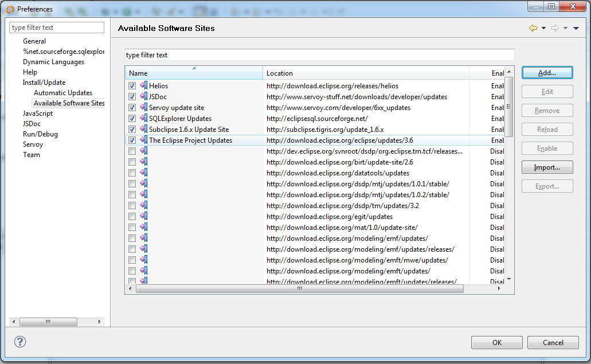This screenshot has height=364, width=591.
Task: Open the JavaScript preference category
Action: coord(38,113)
